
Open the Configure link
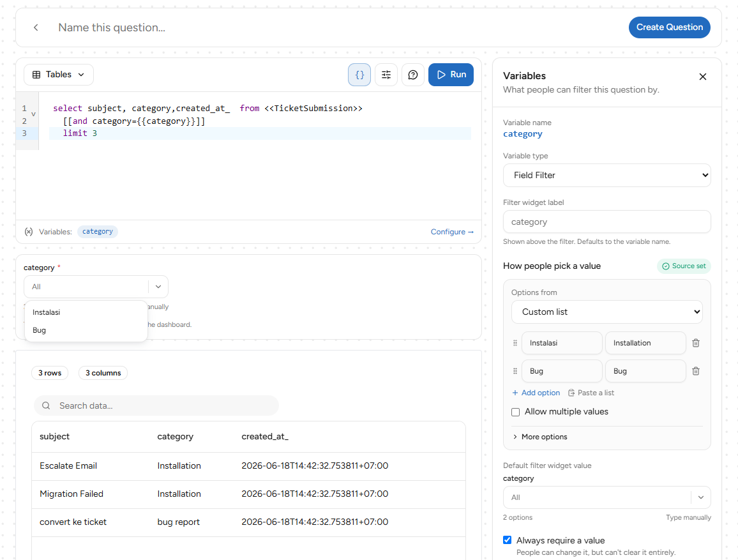click(452, 232)
